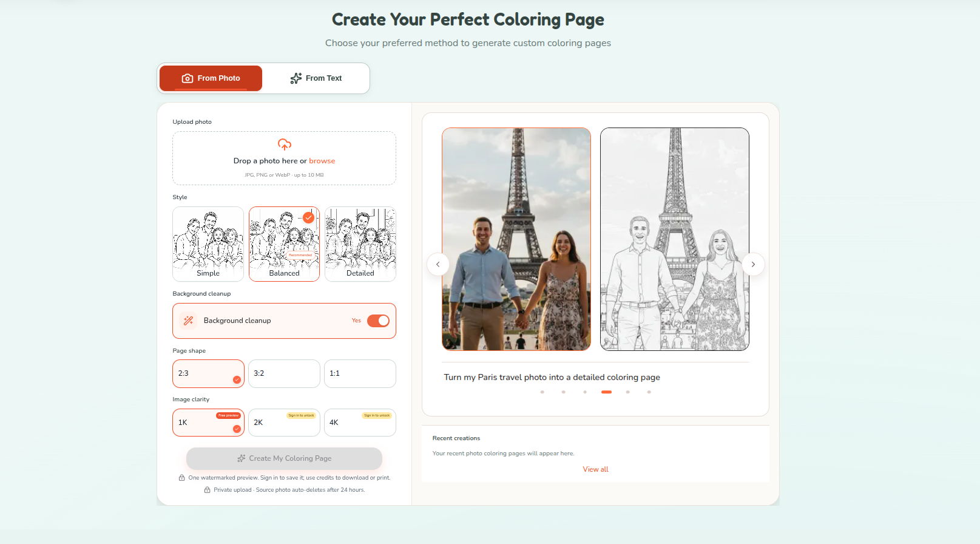Viewport: 980px width, 544px height.
Task: Click the lock icon beside Private upload note
Action: (207, 490)
